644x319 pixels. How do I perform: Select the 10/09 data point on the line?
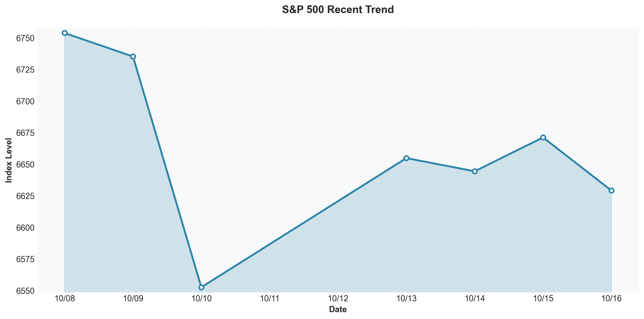click(x=133, y=56)
